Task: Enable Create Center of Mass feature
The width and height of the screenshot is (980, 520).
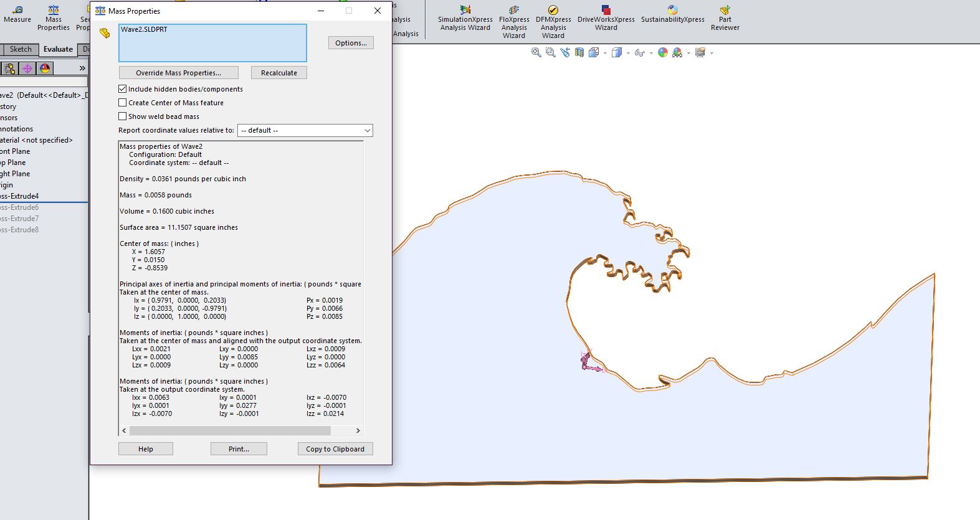Action: coord(123,103)
